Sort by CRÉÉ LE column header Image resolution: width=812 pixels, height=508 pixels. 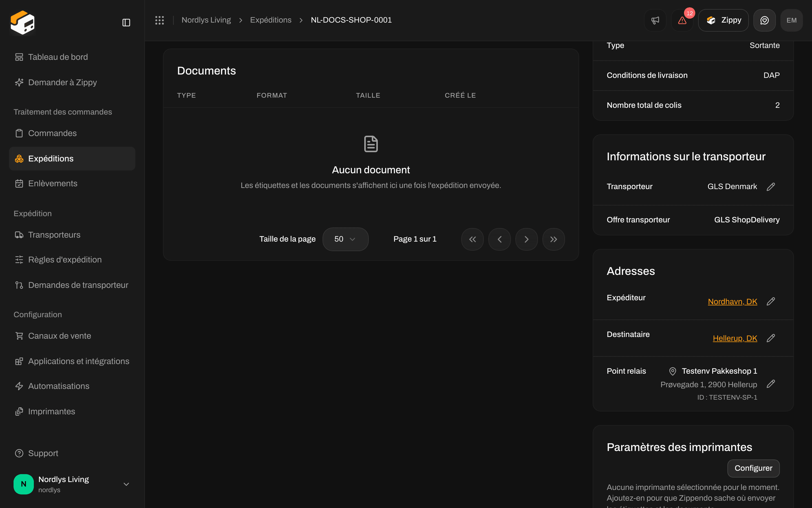coord(460,95)
